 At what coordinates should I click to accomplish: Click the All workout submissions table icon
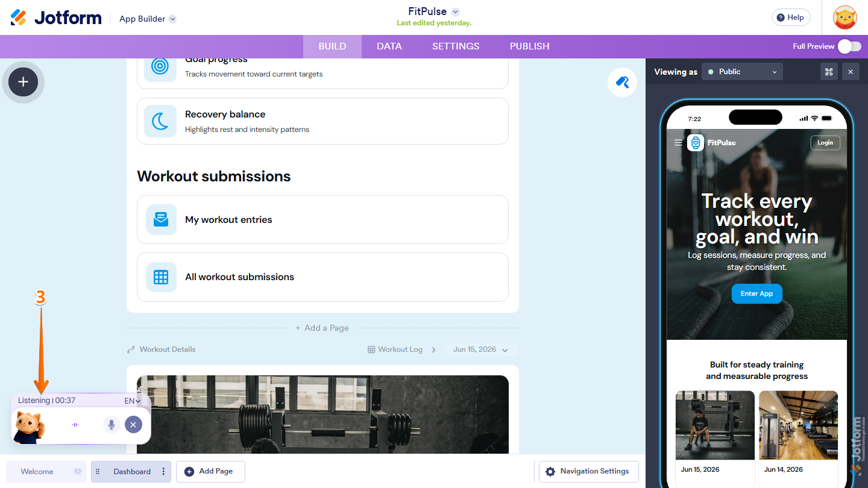tap(161, 277)
